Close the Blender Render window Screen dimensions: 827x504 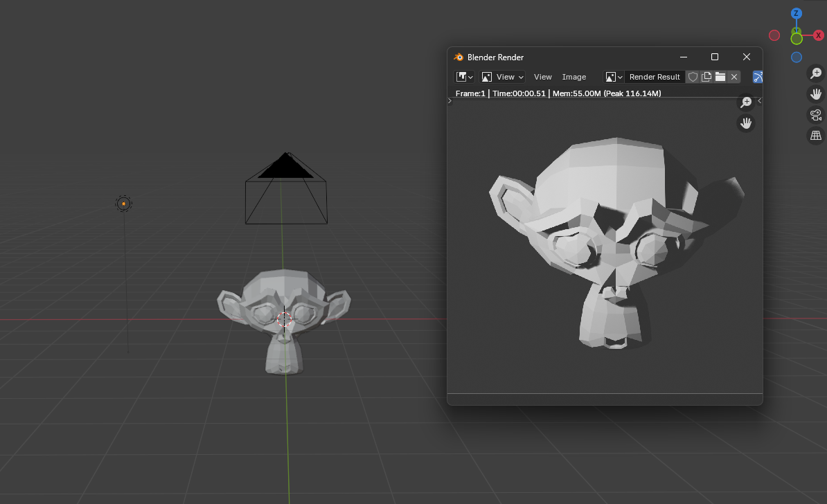[746, 57]
